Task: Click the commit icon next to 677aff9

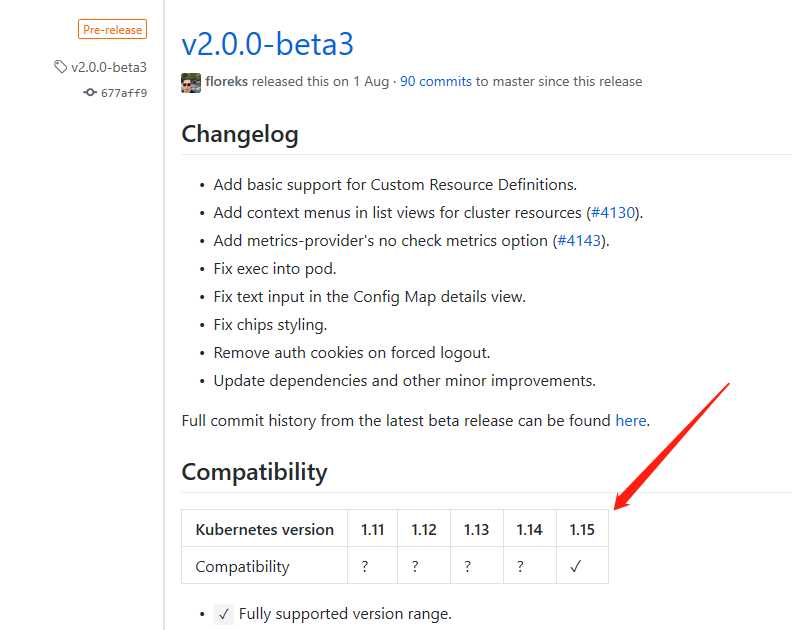Action: (90, 92)
